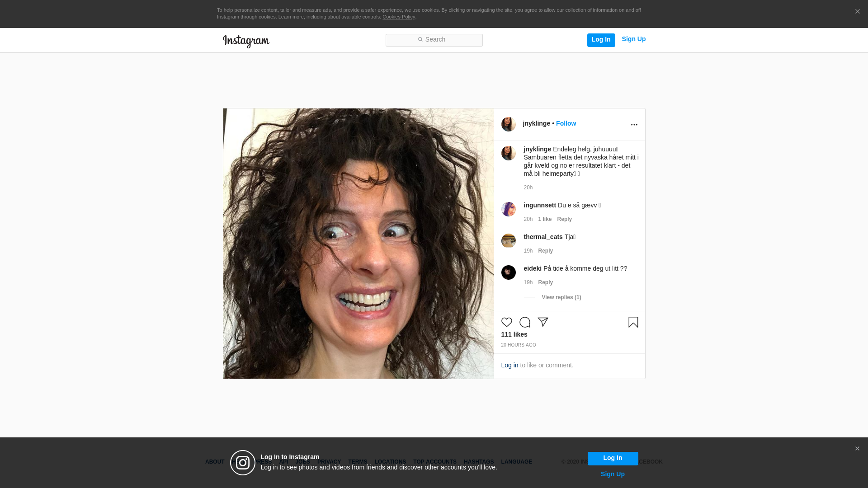Screen dimensions: 868x488
Task: Expand View replies (1) under eideki
Action: coord(561,297)
